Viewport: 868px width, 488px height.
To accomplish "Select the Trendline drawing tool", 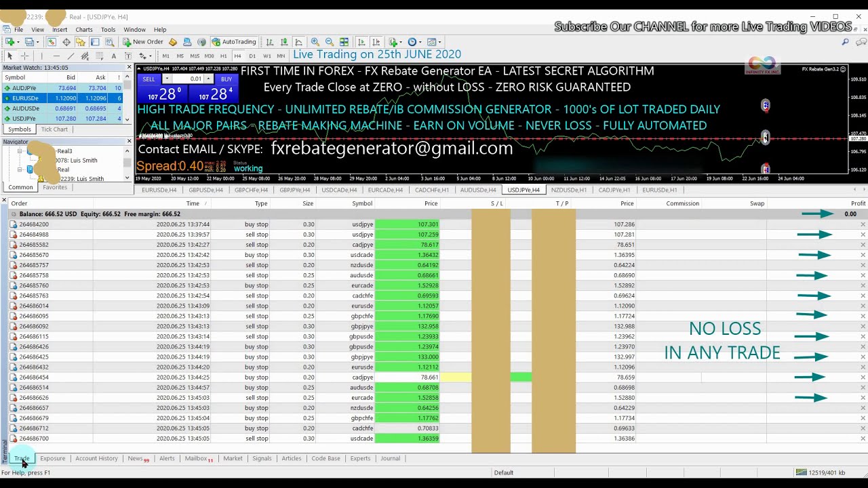I will coord(71,56).
